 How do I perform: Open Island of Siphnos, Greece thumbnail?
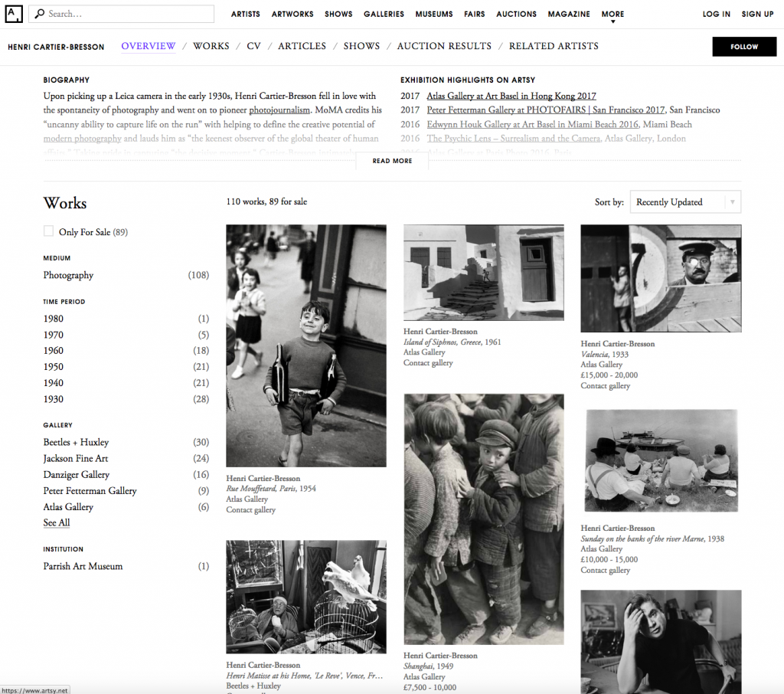tap(484, 273)
